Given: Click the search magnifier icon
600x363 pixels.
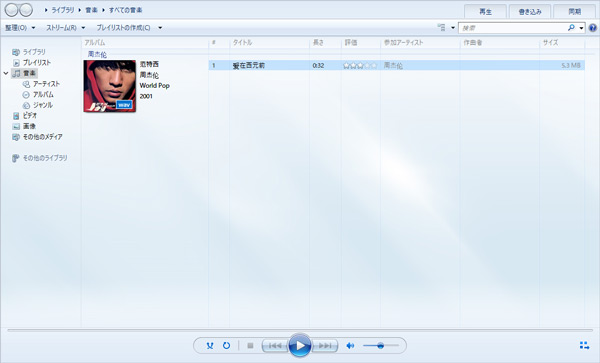Looking at the screenshot, I should (571, 28).
